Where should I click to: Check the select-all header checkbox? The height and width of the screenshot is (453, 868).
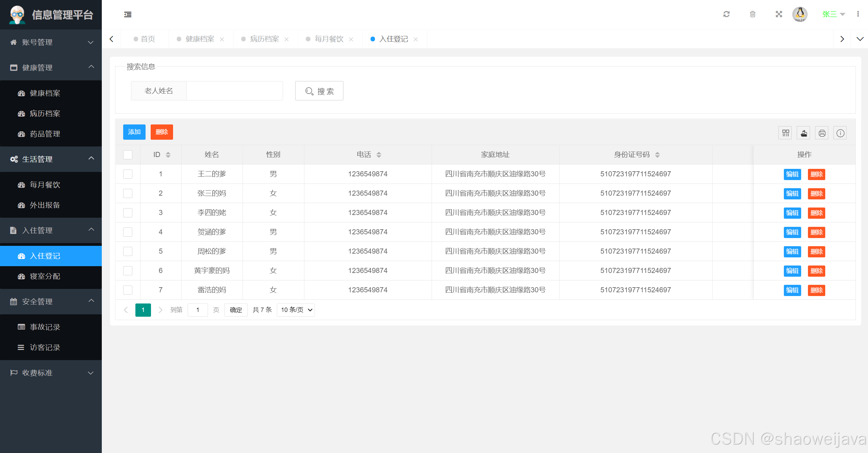point(128,155)
